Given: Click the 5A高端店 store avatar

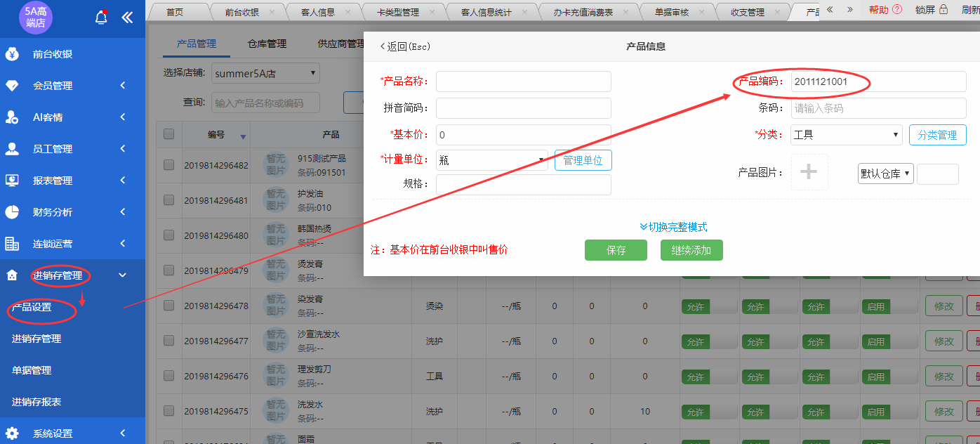Looking at the screenshot, I should 37,18.
